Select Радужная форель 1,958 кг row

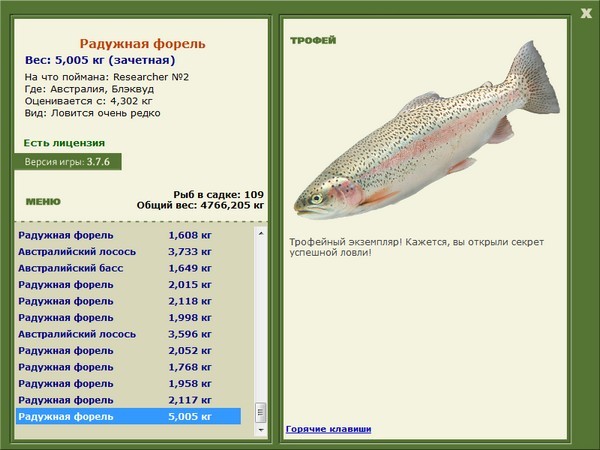point(129,383)
